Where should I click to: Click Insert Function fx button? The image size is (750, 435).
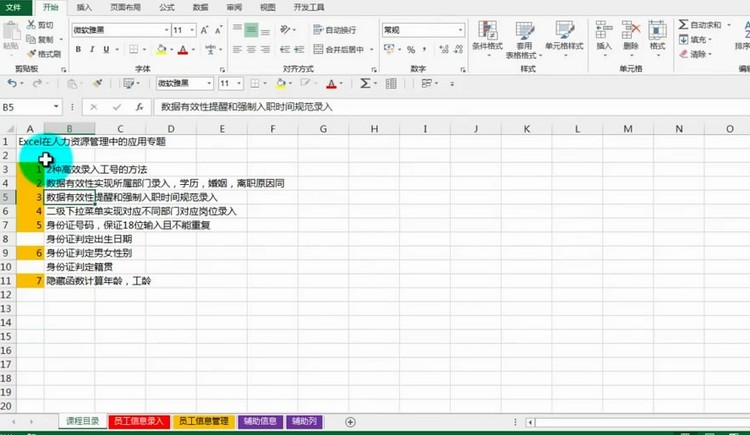139,107
